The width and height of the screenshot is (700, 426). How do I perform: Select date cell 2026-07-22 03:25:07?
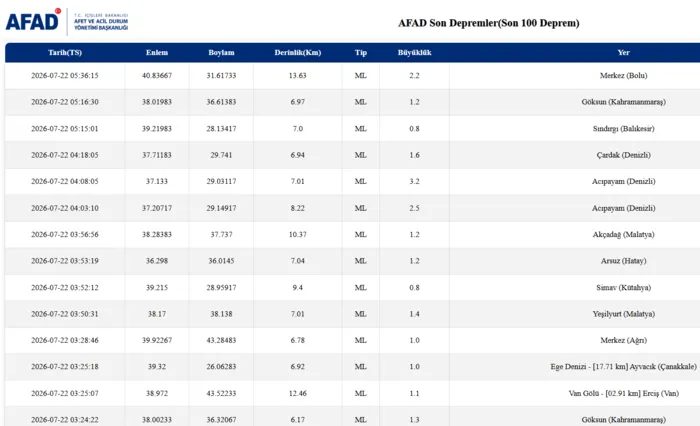[x=65, y=393]
